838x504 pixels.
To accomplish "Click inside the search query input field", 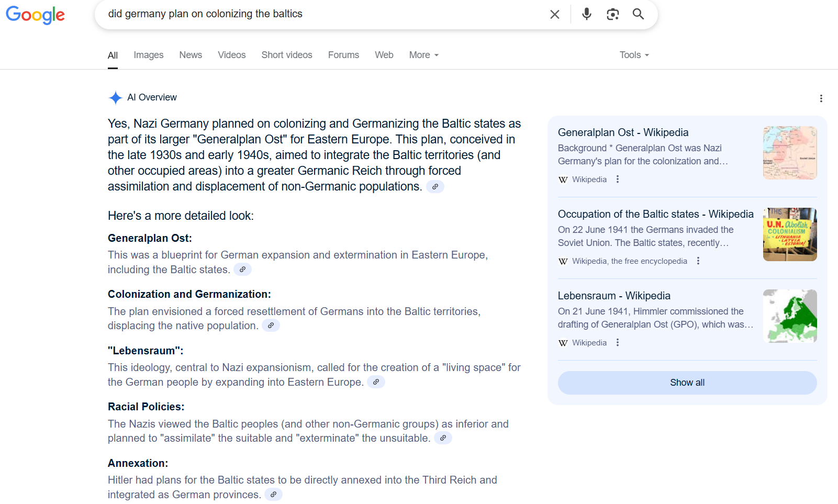I will pyautogui.click(x=325, y=14).
